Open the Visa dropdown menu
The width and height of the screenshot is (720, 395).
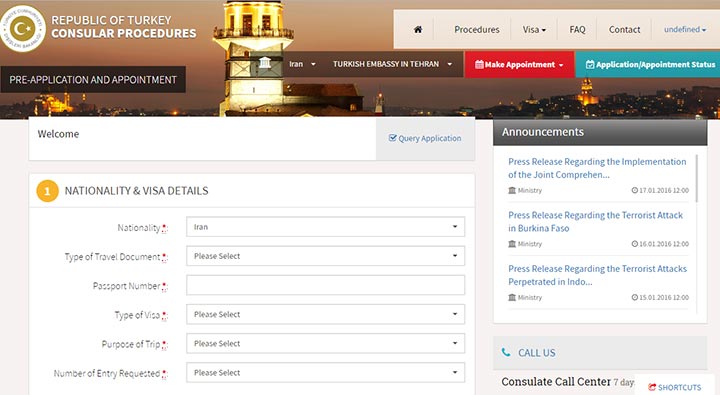pyautogui.click(x=534, y=29)
